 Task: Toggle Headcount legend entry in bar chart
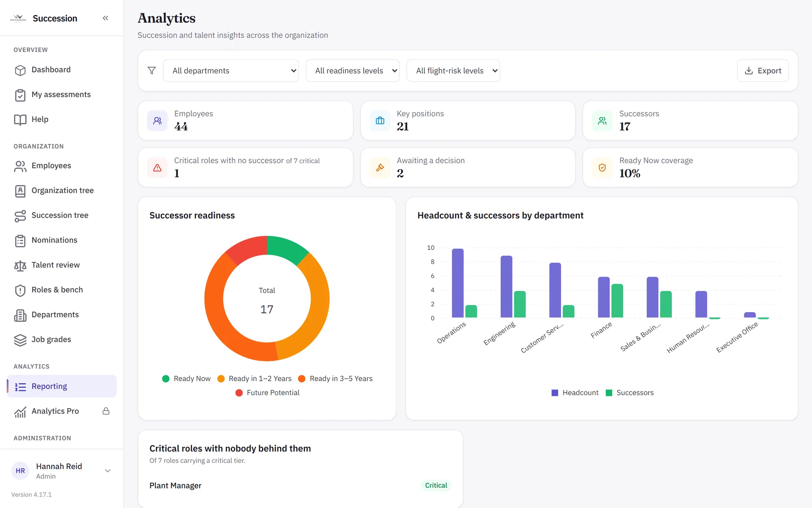575,393
